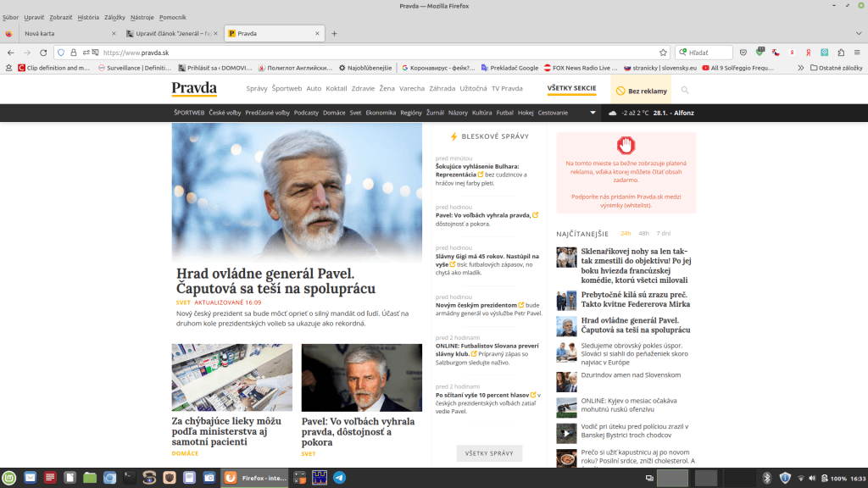
Task: Click the VŠETKY SPRÁVY button
Action: coord(489,453)
